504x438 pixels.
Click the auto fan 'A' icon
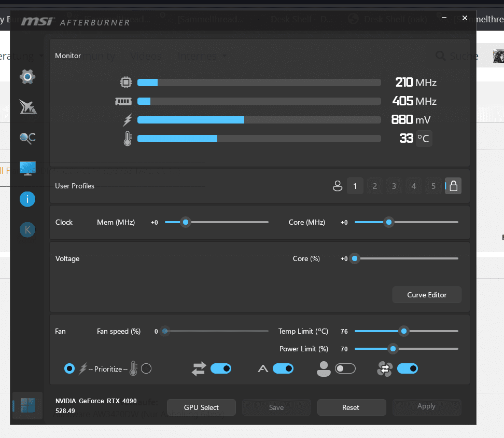pos(263,369)
